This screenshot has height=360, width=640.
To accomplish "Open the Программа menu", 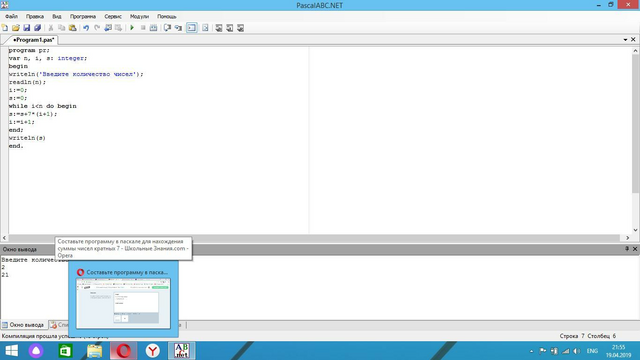I will 83,16.
